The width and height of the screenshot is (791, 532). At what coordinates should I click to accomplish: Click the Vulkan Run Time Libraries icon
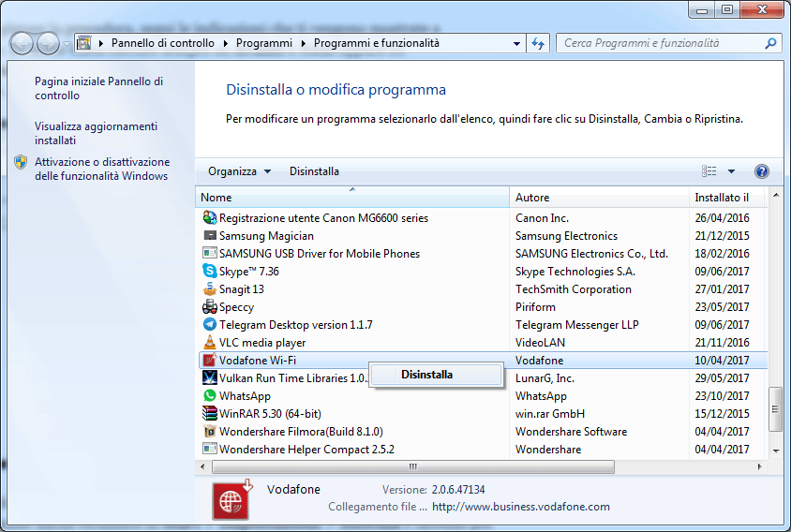(x=209, y=377)
